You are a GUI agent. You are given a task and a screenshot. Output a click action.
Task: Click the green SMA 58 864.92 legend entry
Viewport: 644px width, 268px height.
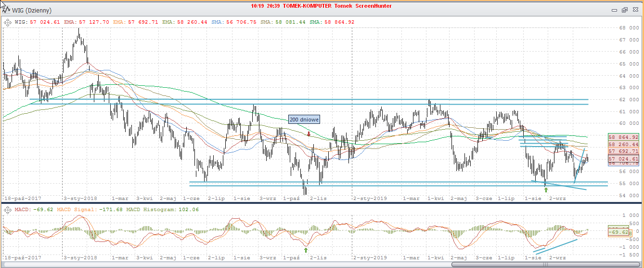pos(332,22)
